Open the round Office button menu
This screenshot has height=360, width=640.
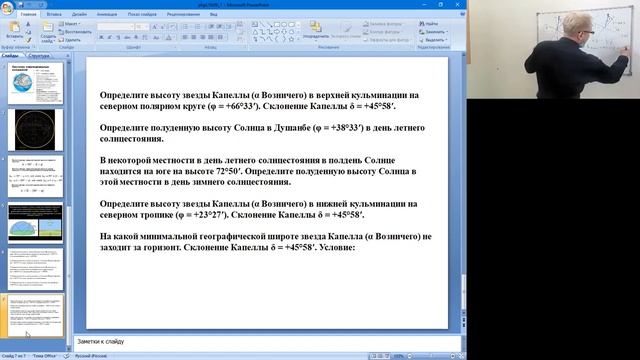coord(7,7)
